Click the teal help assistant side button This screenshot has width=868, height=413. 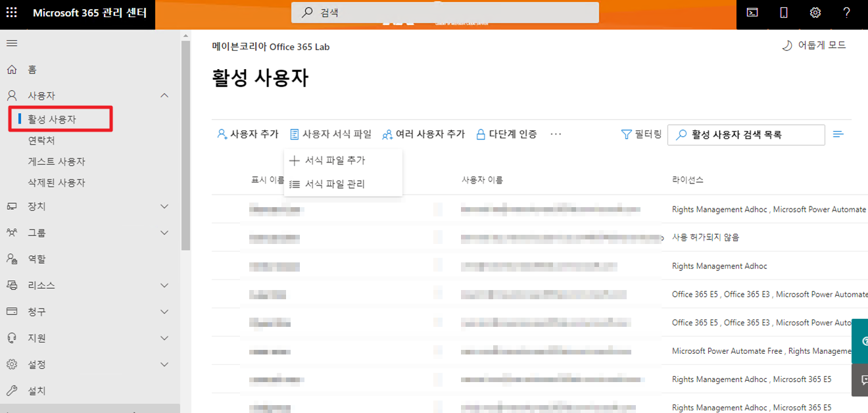pos(859,341)
